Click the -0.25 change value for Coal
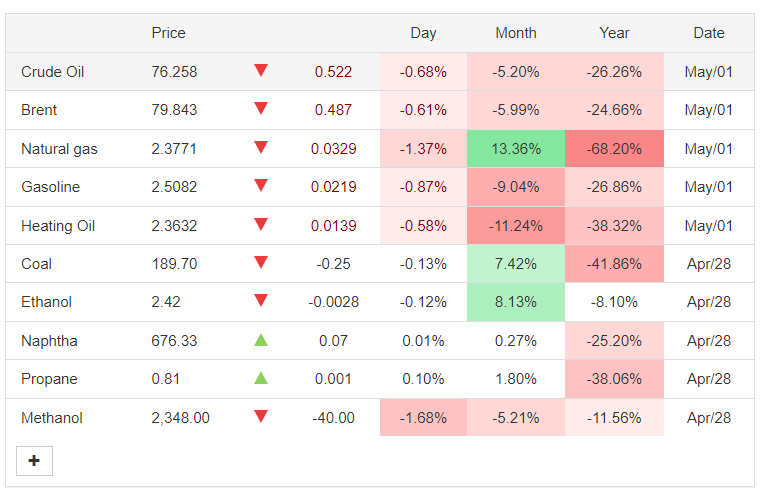Screen dimensions: 764x498 [333, 264]
